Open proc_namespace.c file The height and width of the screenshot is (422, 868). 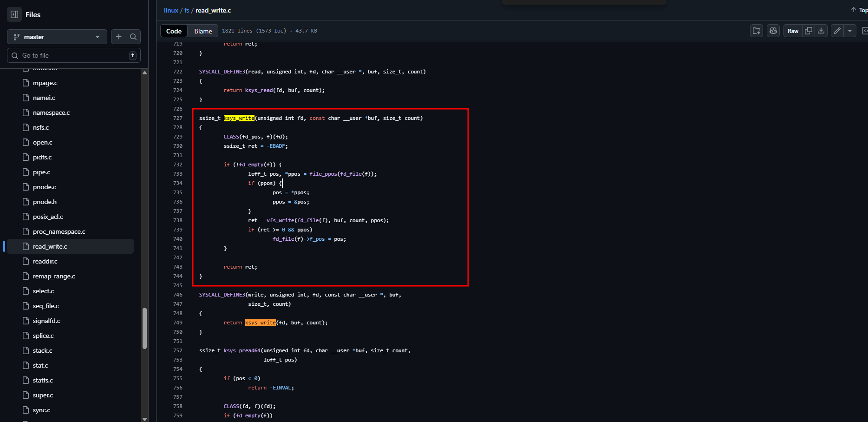click(x=59, y=231)
